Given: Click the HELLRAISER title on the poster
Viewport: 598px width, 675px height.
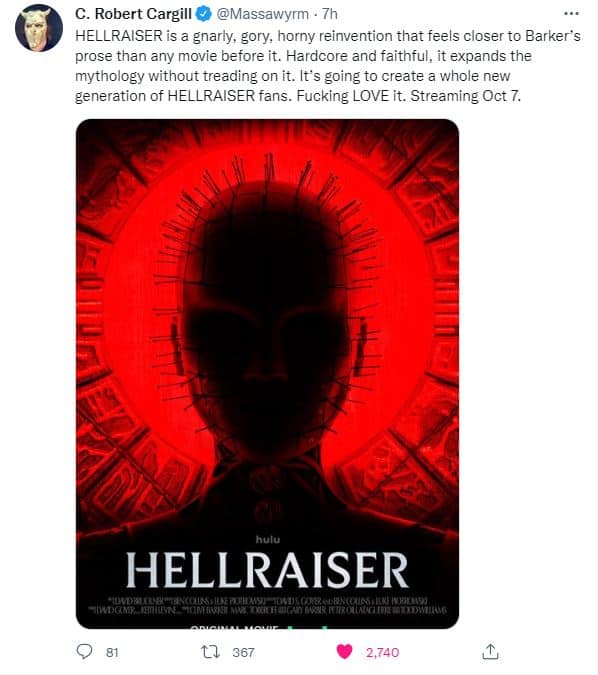Looking at the screenshot, I should tap(267, 570).
